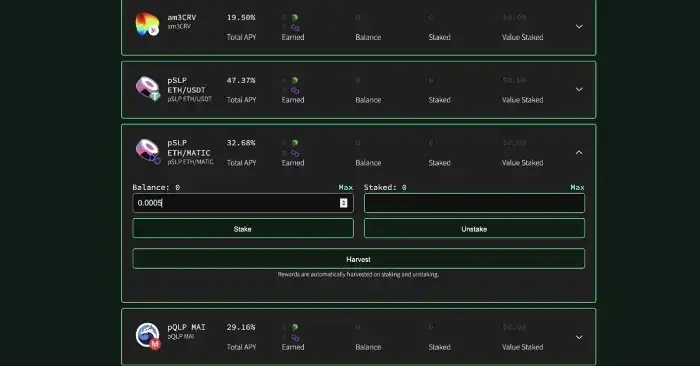The image size is (700, 366).
Task: Click purple Matic earned icon in pSLP ETH/USDT row
Action: (x=295, y=91)
